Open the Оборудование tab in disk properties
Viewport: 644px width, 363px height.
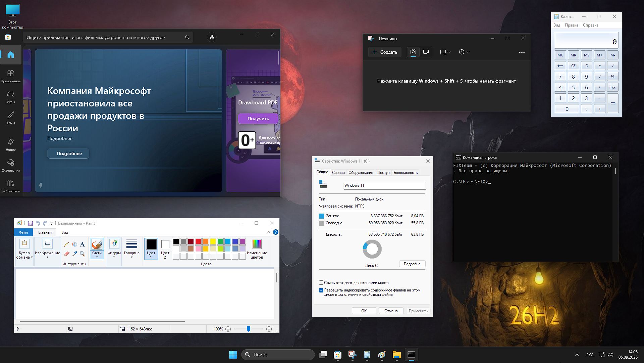[361, 173]
